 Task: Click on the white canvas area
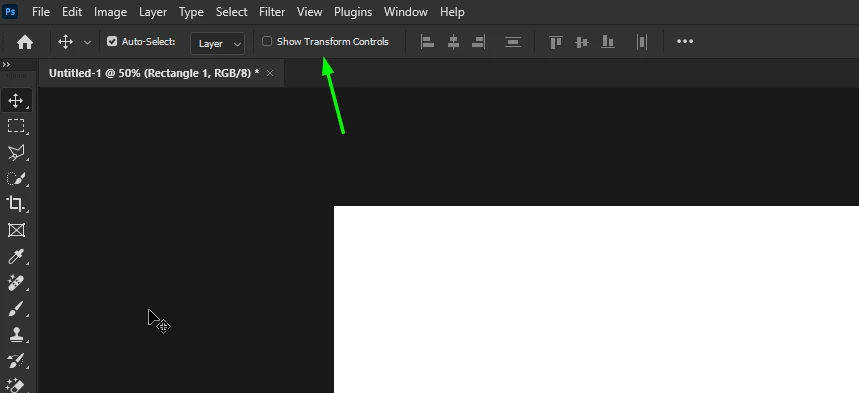coord(596,299)
